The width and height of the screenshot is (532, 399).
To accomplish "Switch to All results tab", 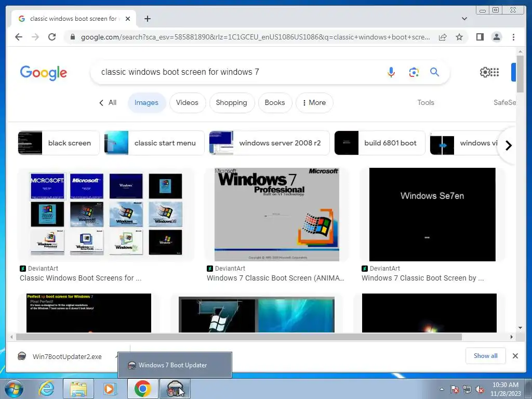I will (108, 102).
